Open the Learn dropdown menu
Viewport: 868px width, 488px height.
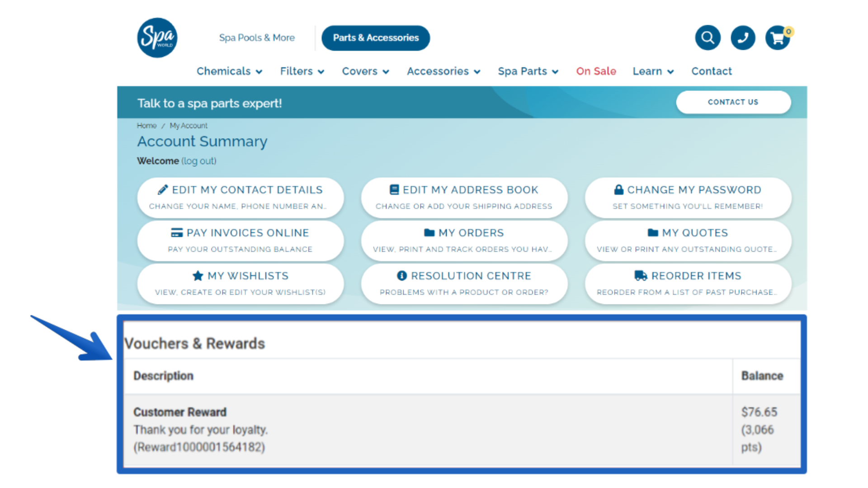(653, 71)
